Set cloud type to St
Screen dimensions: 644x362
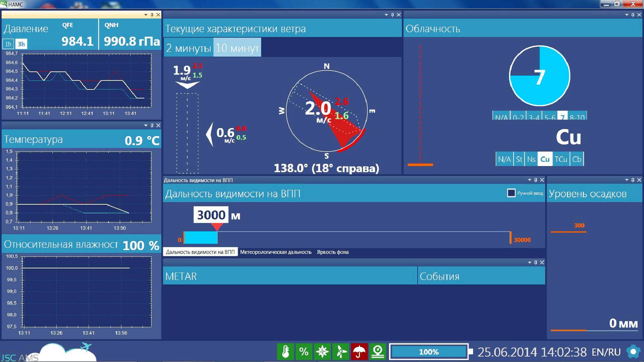519,159
